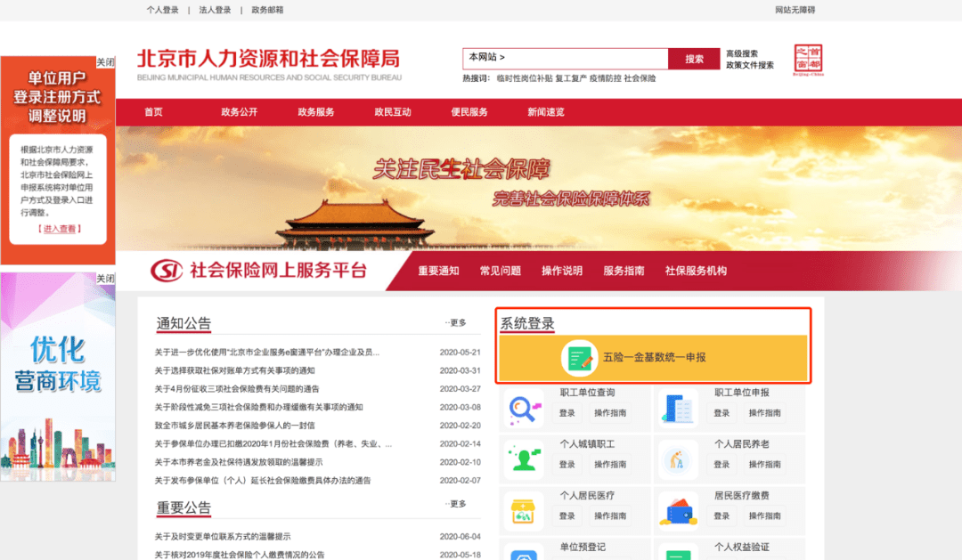
Task: Expand more items in 通知公告
Action: coord(456,323)
